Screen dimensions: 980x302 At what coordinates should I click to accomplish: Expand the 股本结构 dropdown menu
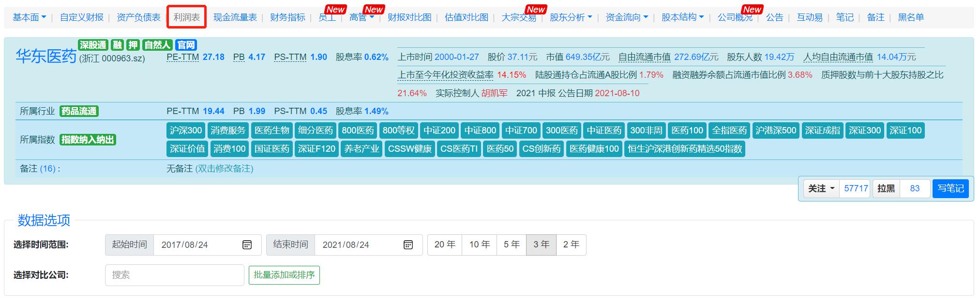pos(683,17)
